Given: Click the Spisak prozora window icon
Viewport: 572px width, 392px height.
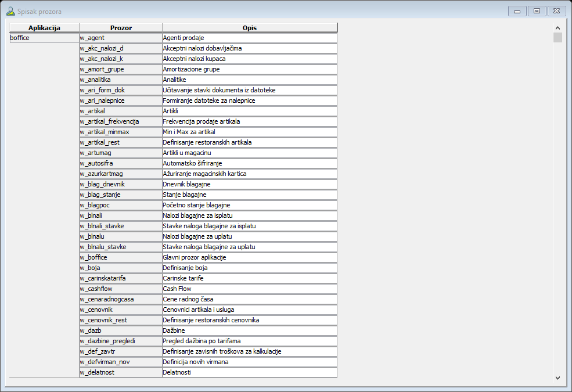Looking at the screenshot, I should 10,11.
